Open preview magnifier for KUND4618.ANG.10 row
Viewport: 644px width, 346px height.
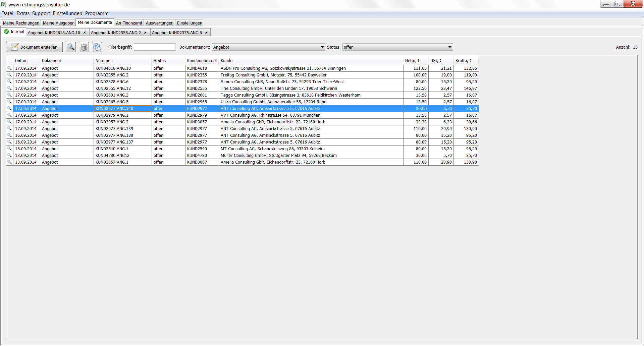point(9,68)
